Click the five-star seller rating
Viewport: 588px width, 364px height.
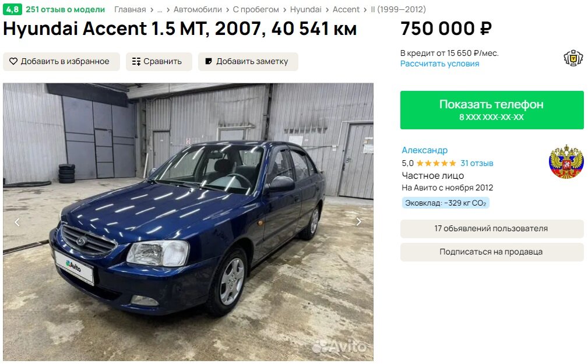click(436, 163)
